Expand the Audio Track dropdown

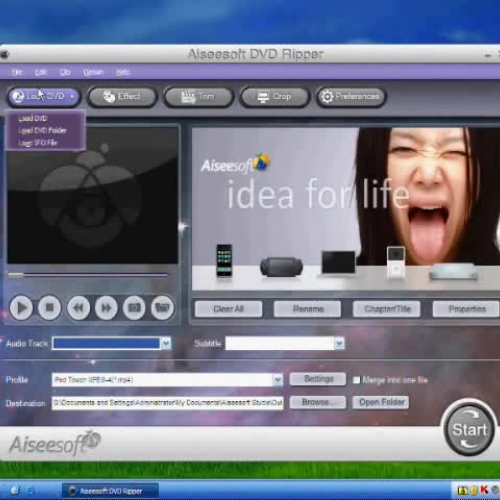coord(166,343)
